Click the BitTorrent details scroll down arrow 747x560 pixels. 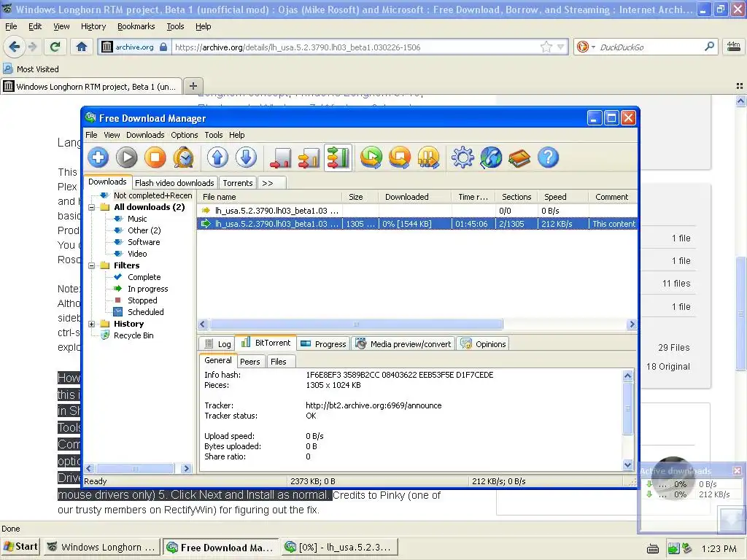[627, 464]
